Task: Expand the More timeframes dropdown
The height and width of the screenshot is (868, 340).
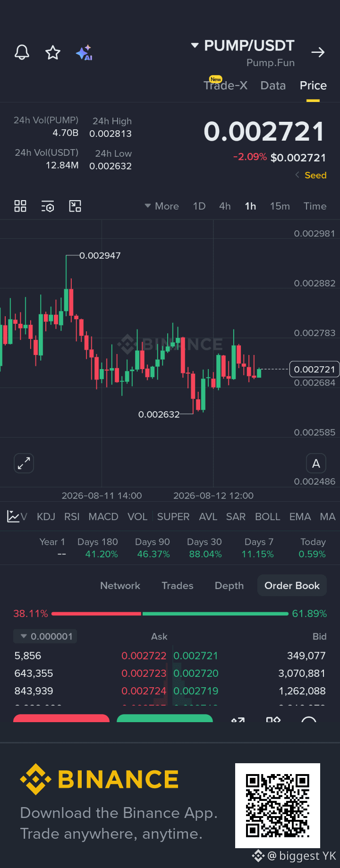Action: [161, 206]
